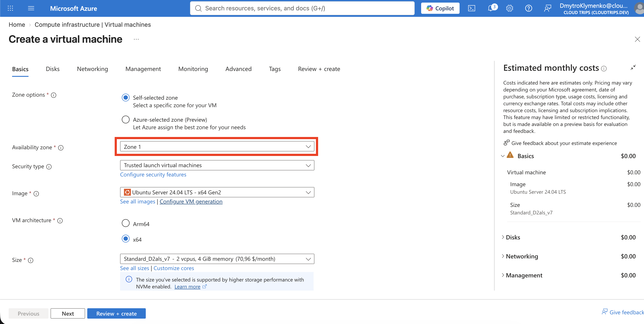644x324 pixels.
Task: Click the Ubuntu logo in Image dropdown
Action: coord(127,192)
